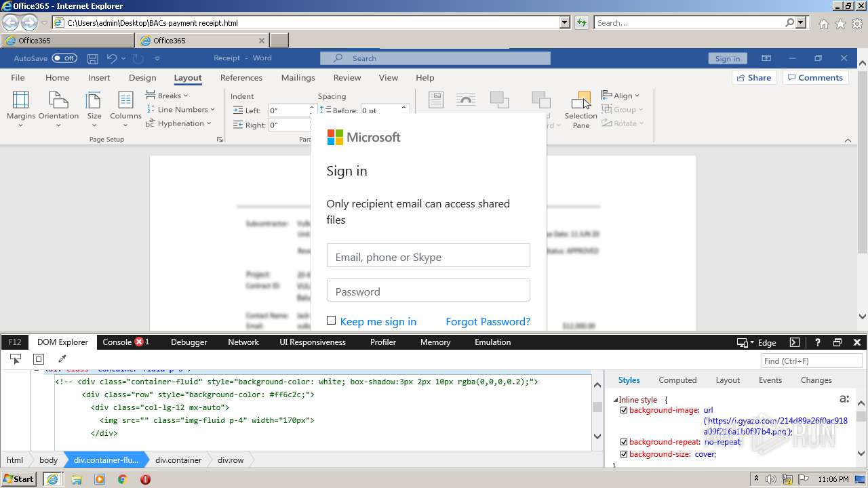Select the body breadcrumb item
868x488 pixels.
pyautogui.click(x=48, y=460)
